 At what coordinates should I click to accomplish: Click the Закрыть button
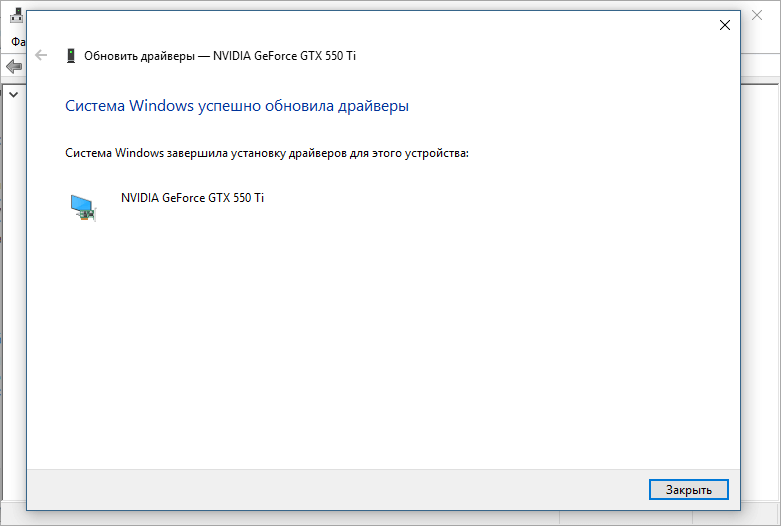click(688, 490)
